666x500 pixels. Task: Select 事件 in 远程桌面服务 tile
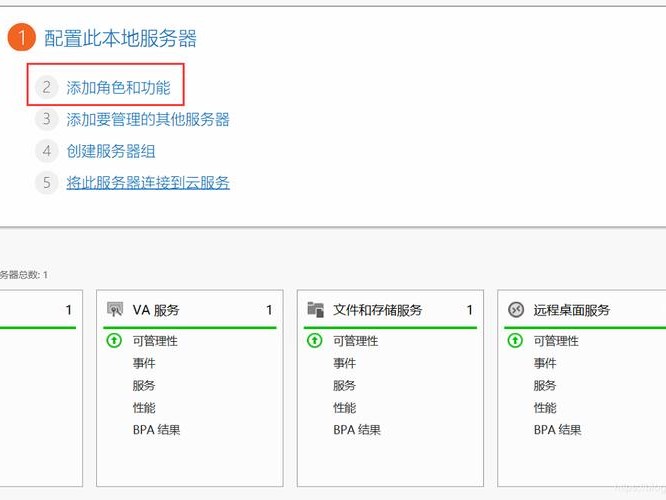pyautogui.click(x=545, y=363)
